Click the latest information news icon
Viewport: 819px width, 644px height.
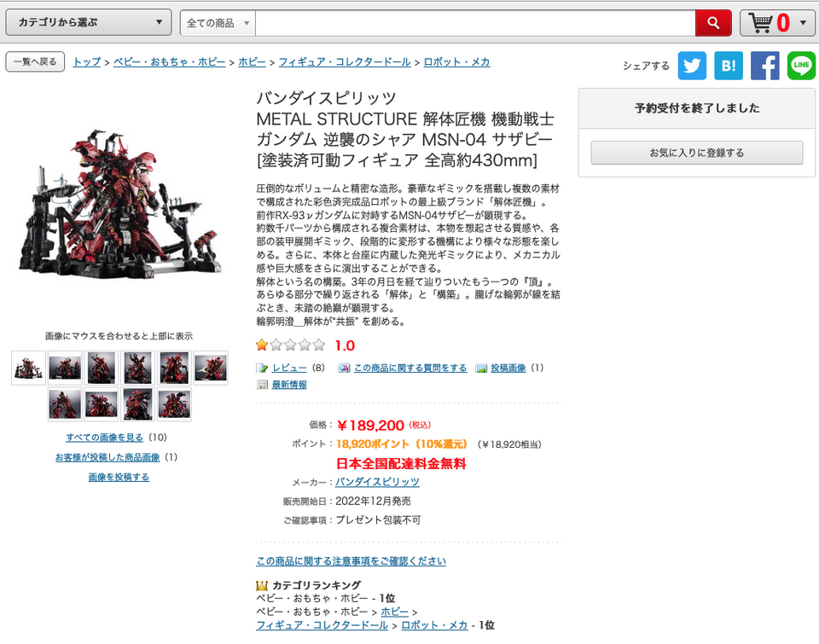[262, 385]
